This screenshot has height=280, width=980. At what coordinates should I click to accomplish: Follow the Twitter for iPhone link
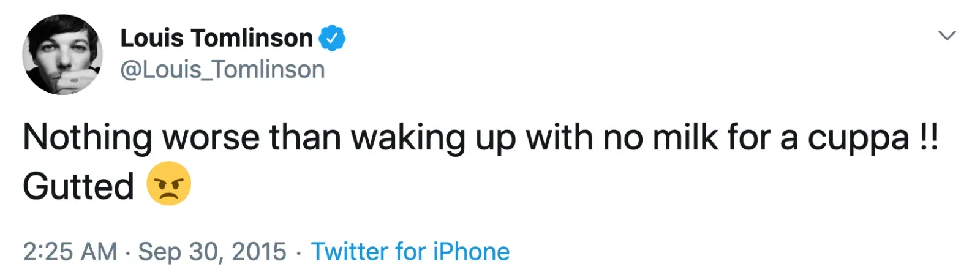tap(410, 252)
